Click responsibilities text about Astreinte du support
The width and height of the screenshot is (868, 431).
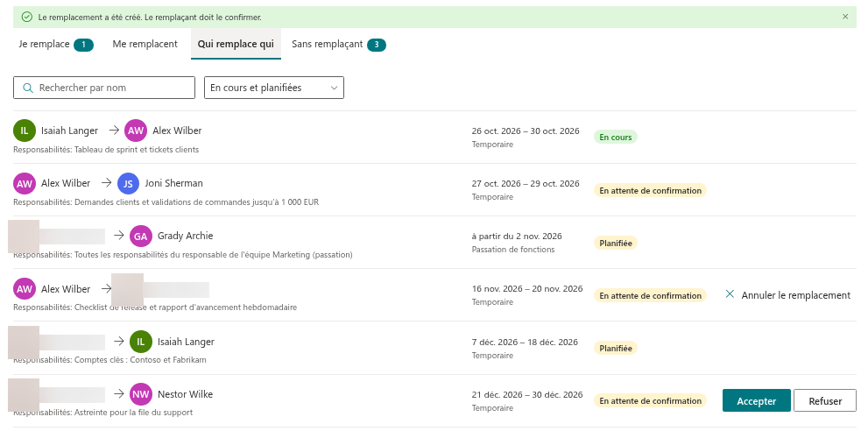(x=103, y=413)
